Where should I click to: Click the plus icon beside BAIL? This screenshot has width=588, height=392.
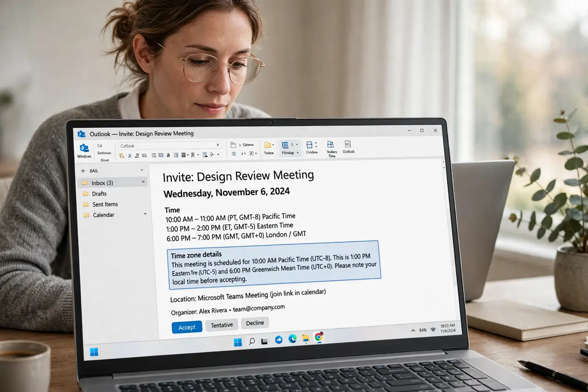coord(83,171)
